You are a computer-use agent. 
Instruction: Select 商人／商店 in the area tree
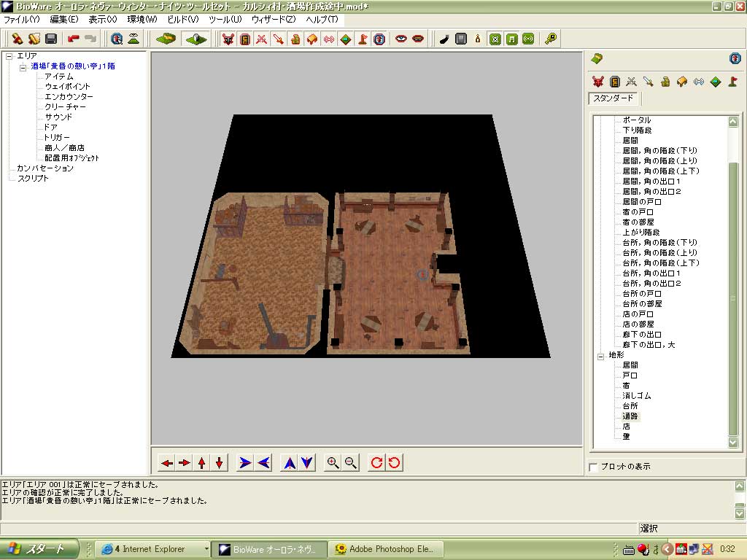(64, 147)
